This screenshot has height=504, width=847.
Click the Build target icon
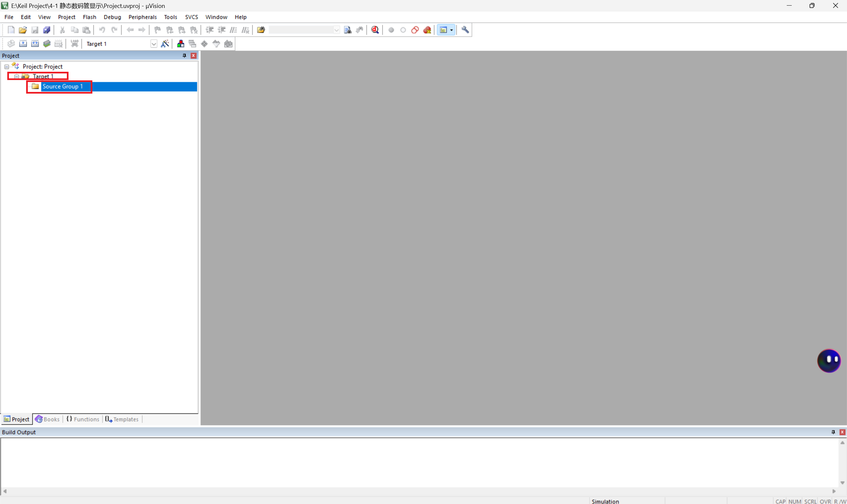[23, 44]
